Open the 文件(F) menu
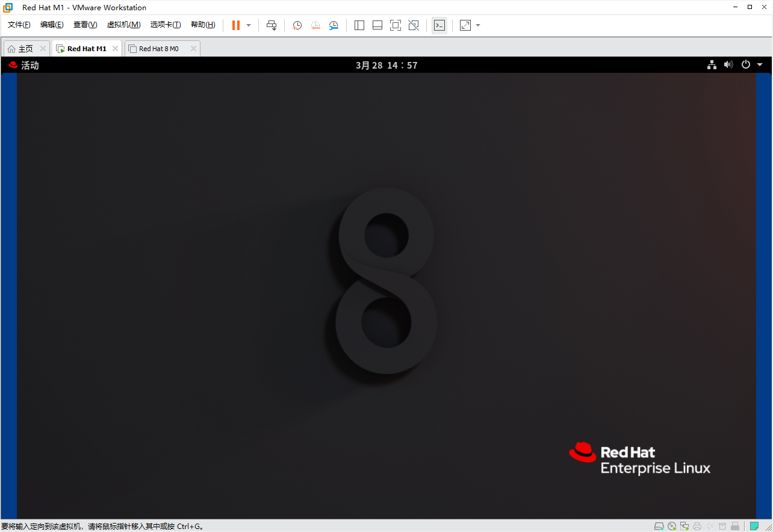 [x=19, y=25]
